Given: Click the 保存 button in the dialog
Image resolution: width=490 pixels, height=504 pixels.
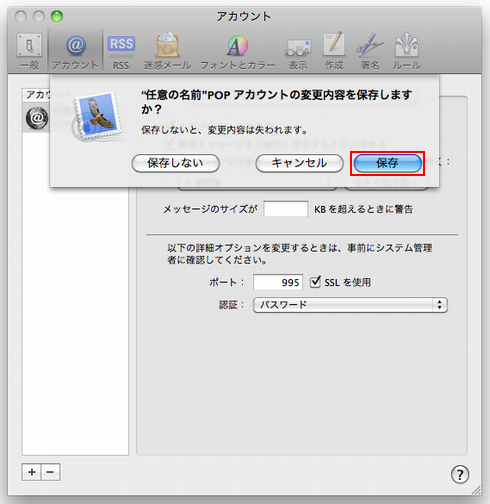Looking at the screenshot, I should pos(387,163).
